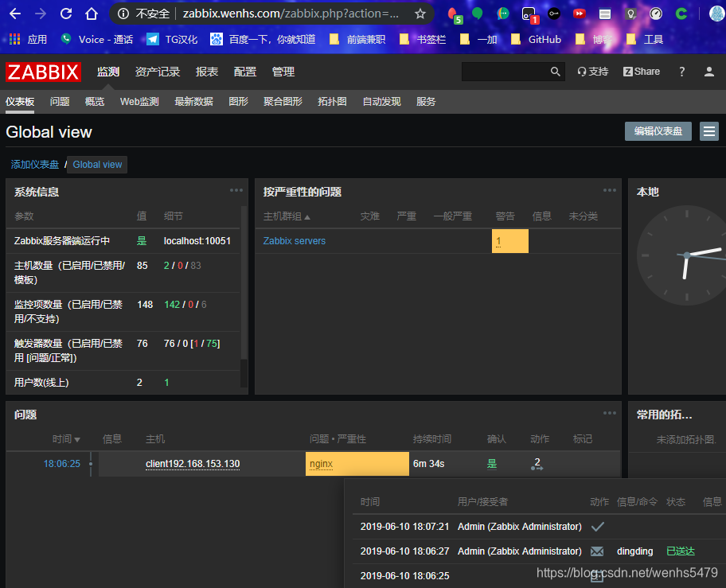Open the Zabbix Share link
The height and width of the screenshot is (588, 726).
coord(642,72)
